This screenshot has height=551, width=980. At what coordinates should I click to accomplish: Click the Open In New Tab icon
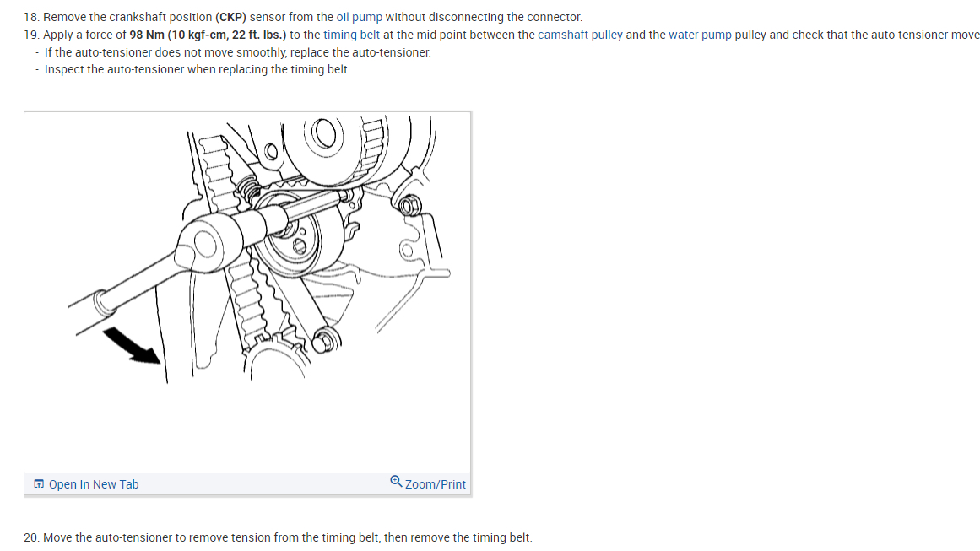(x=39, y=484)
